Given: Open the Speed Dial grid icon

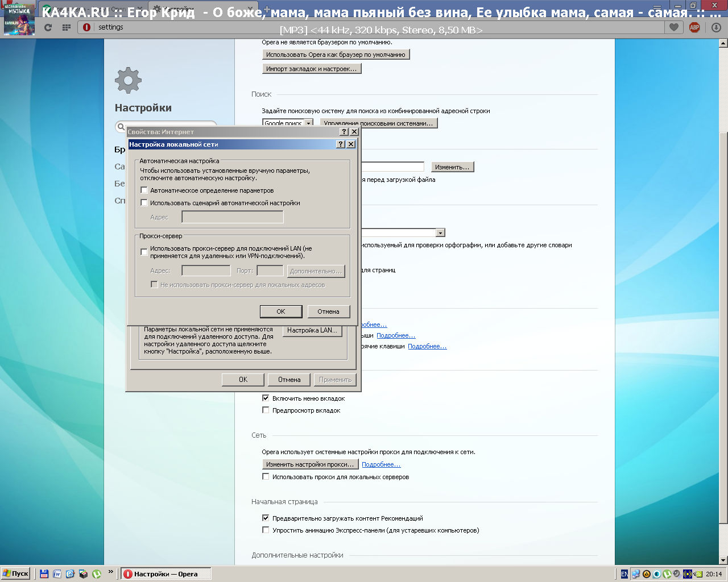Looking at the screenshot, I should coord(66,27).
